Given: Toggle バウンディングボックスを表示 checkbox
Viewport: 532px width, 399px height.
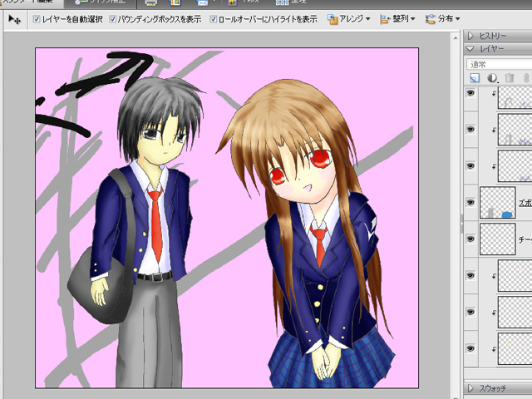Looking at the screenshot, I should (x=113, y=19).
